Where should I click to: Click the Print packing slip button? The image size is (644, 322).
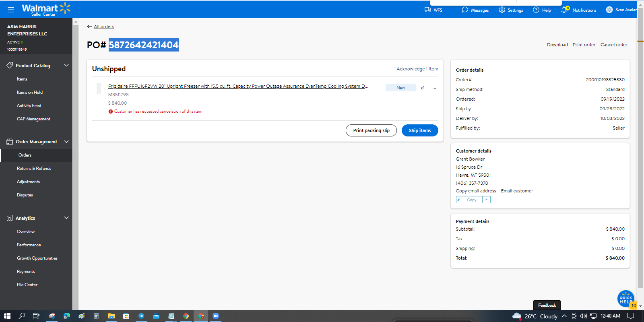click(x=371, y=130)
